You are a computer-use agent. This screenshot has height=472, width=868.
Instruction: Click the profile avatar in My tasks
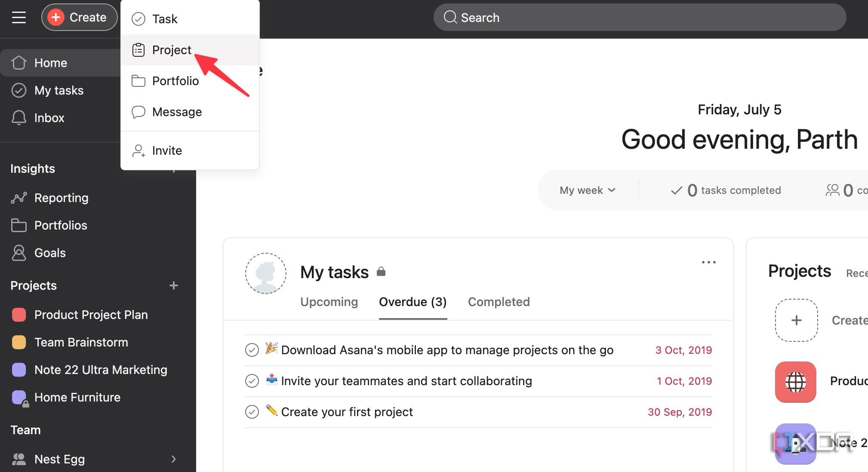click(266, 273)
